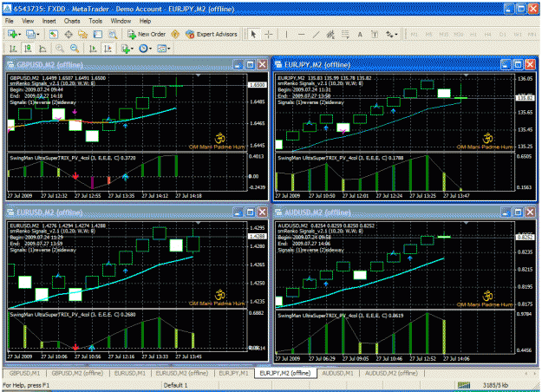The width and height of the screenshot is (542, 392).
Task: Switch to the EURJPY,M1 chart tab
Action: pos(233,373)
